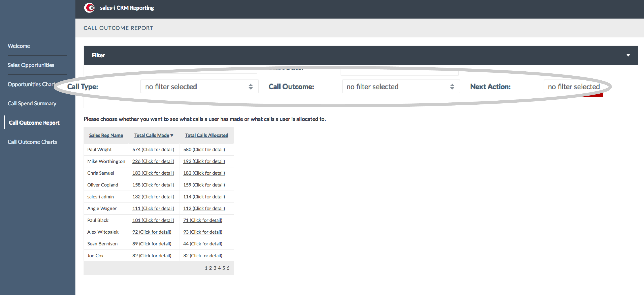Open Mike Worthington's 192 allocated detail
The image size is (644, 295).
click(x=204, y=161)
